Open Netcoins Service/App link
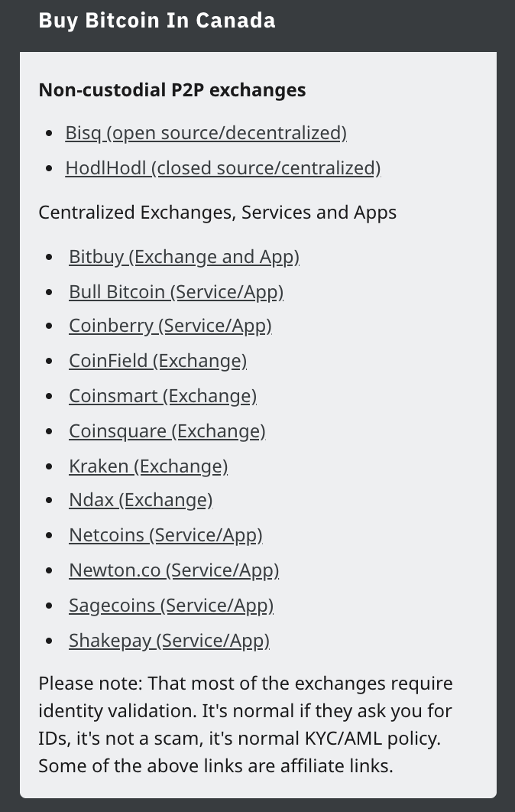 (166, 535)
